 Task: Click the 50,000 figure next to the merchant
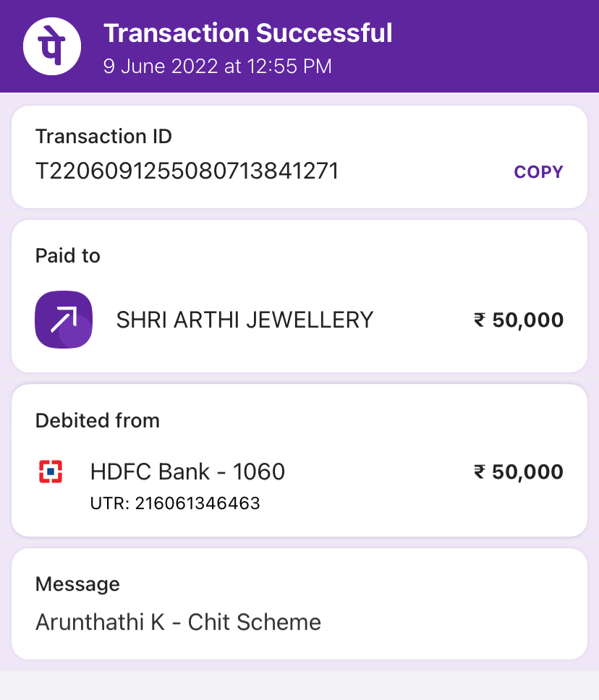coord(527,320)
